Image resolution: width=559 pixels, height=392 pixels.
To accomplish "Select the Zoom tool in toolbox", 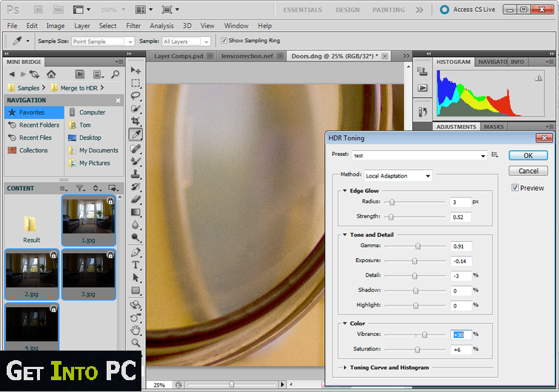I will click(x=136, y=342).
